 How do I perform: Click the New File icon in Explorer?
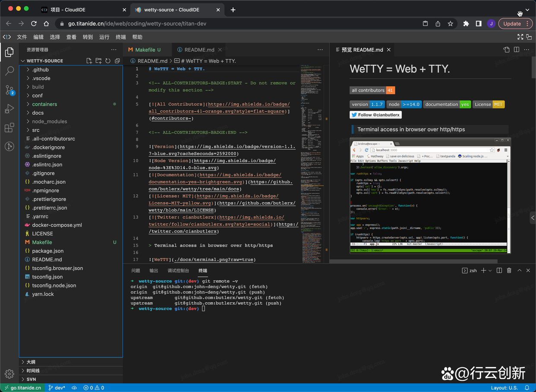[89, 61]
